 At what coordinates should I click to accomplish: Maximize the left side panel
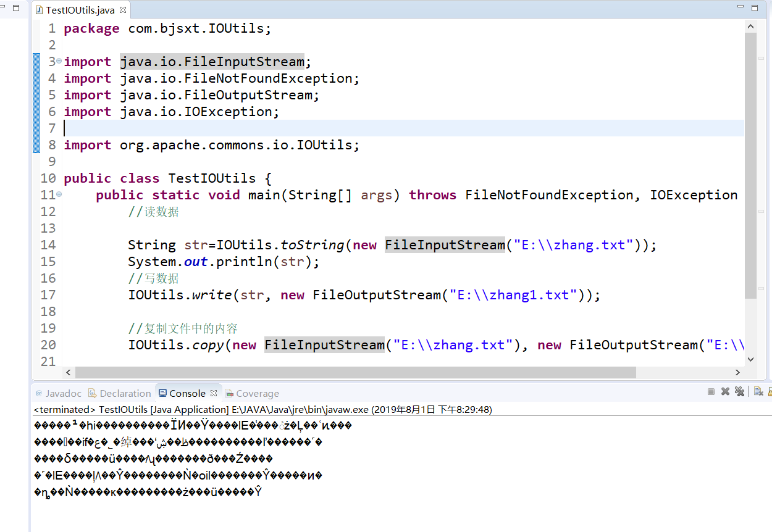pos(16,8)
